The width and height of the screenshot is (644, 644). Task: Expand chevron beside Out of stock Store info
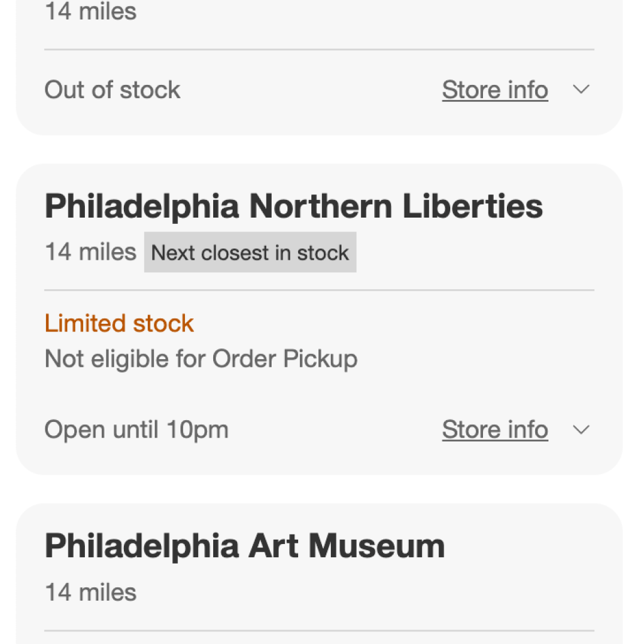[x=582, y=90]
